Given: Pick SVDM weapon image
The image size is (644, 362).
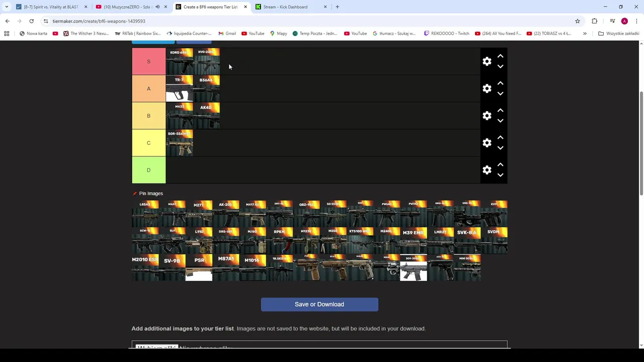Looking at the screenshot, I should (x=494, y=241).
